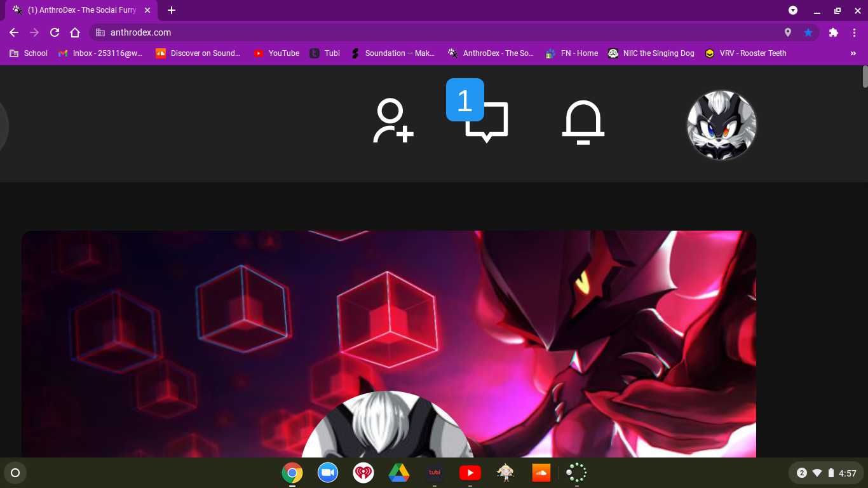Open the YouTube bookmark
This screenshot has width=868, height=488.
click(x=276, y=53)
